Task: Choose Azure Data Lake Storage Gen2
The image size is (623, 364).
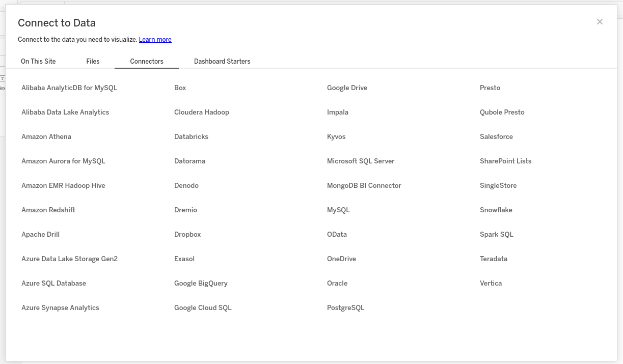Action: pyautogui.click(x=69, y=259)
